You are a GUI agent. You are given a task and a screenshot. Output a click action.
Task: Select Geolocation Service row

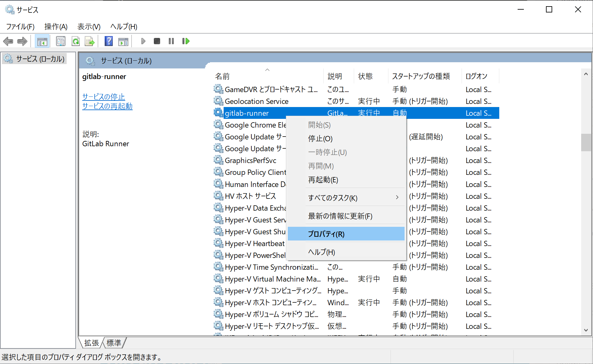(356, 101)
